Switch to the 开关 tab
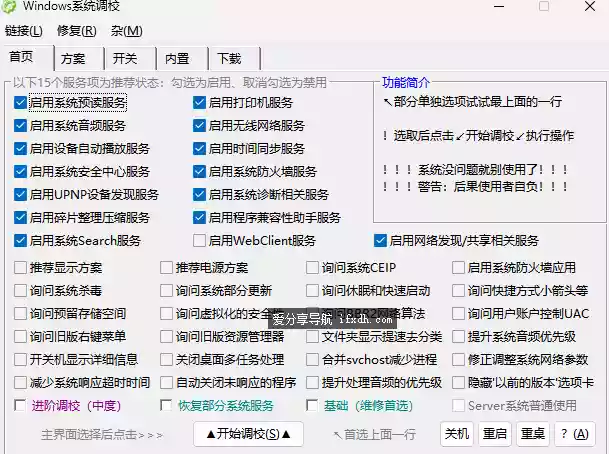The height and width of the screenshot is (454, 609). (130, 59)
